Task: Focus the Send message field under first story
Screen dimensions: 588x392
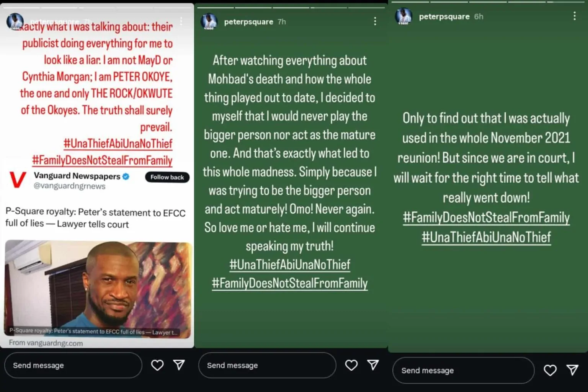Action: (73, 365)
